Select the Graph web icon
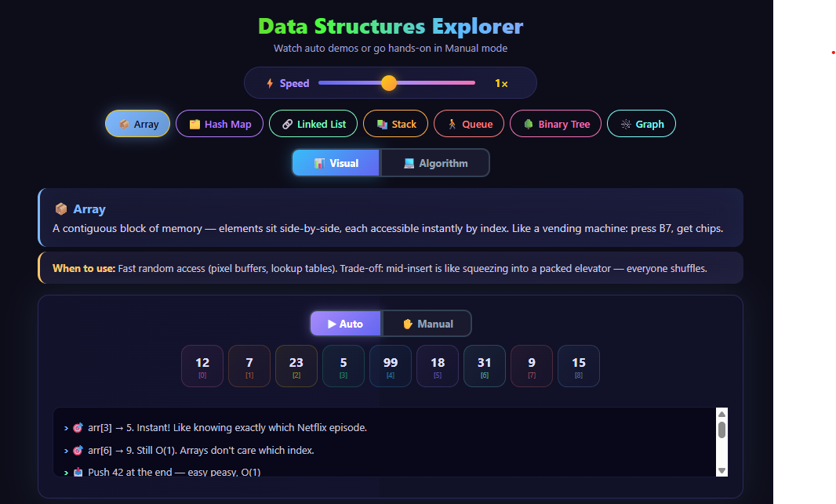The image size is (836, 504). 624,123
